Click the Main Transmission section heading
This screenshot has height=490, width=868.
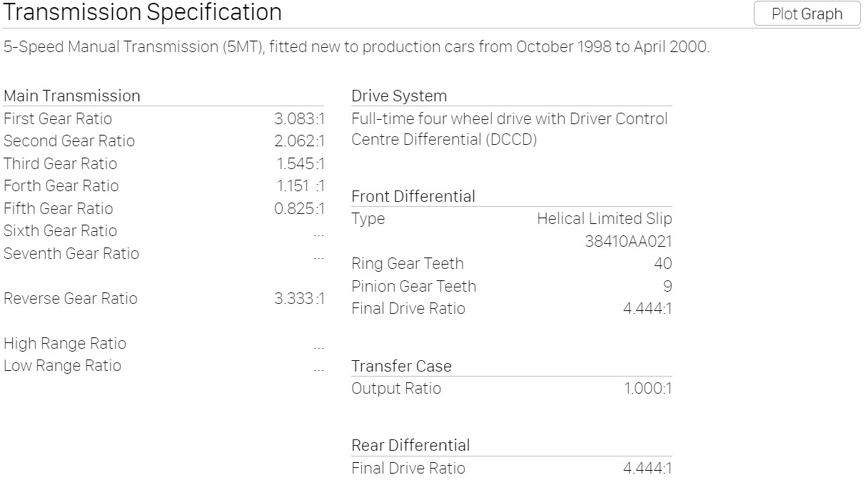pyautogui.click(x=72, y=96)
